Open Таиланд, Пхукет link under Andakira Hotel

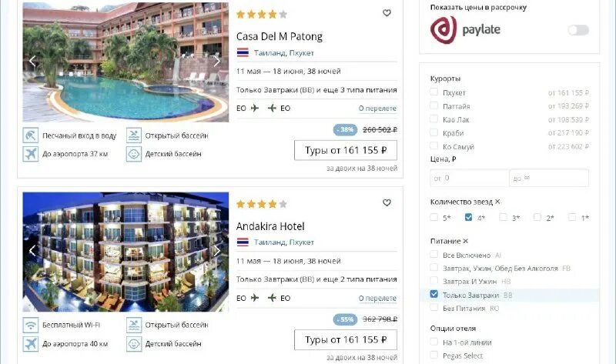coord(283,242)
